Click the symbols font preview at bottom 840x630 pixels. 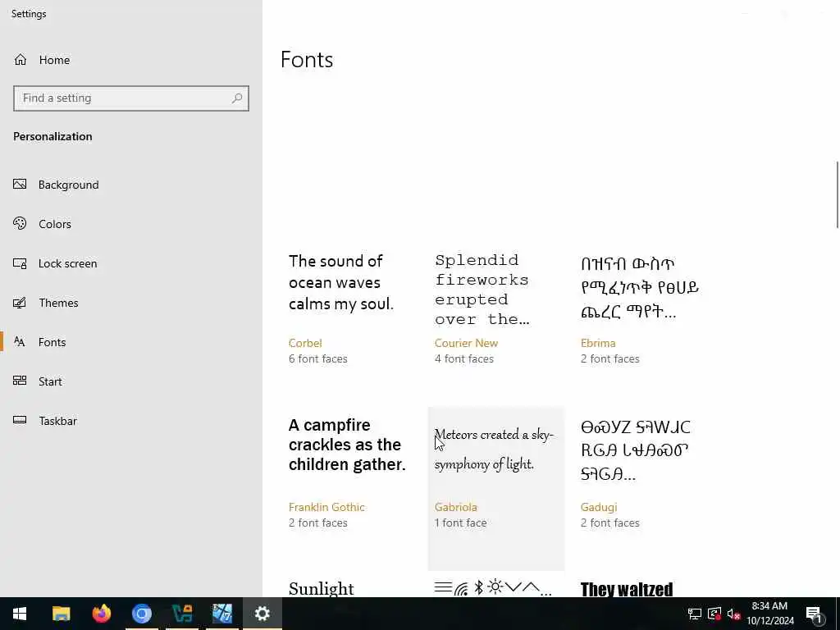(493, 588)
